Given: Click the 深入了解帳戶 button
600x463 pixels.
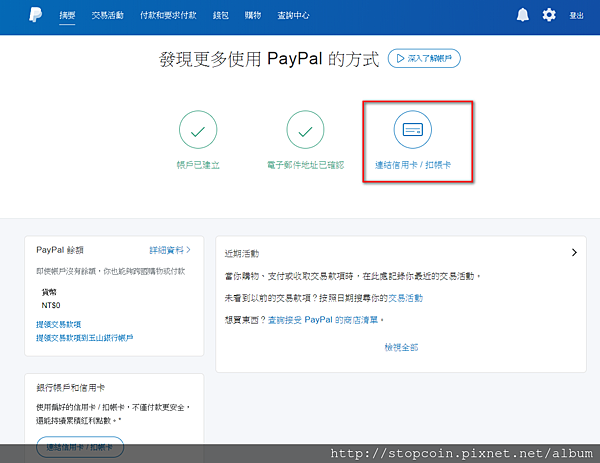Looking at the screenshot, I should point(424,58).
